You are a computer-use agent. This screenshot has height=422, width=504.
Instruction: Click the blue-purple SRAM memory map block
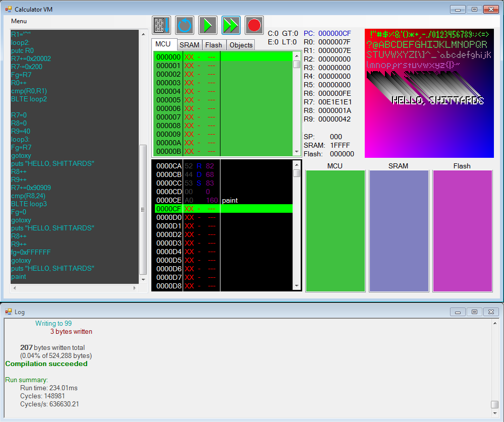click(x=399, y=231)
